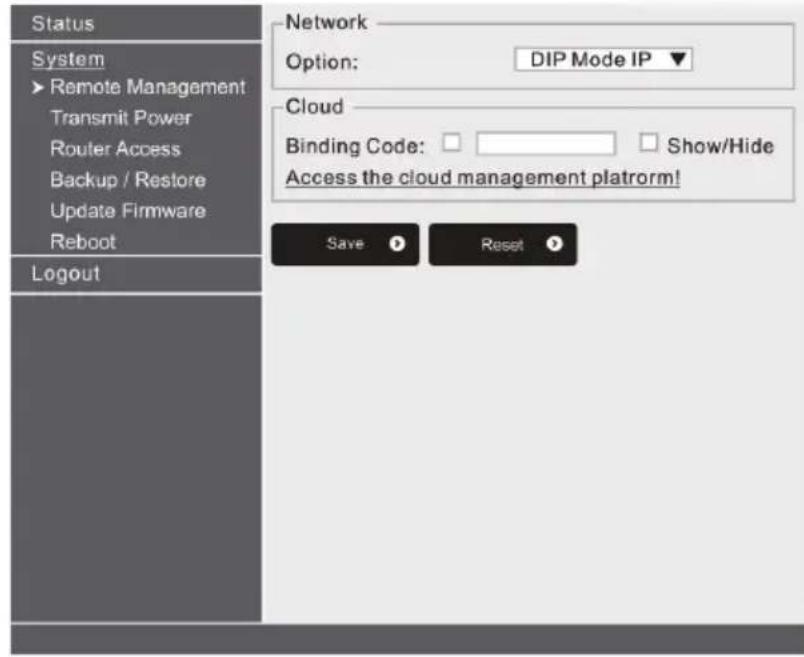Click the Binding Code label
804x657 pixels.
(355, 146)
